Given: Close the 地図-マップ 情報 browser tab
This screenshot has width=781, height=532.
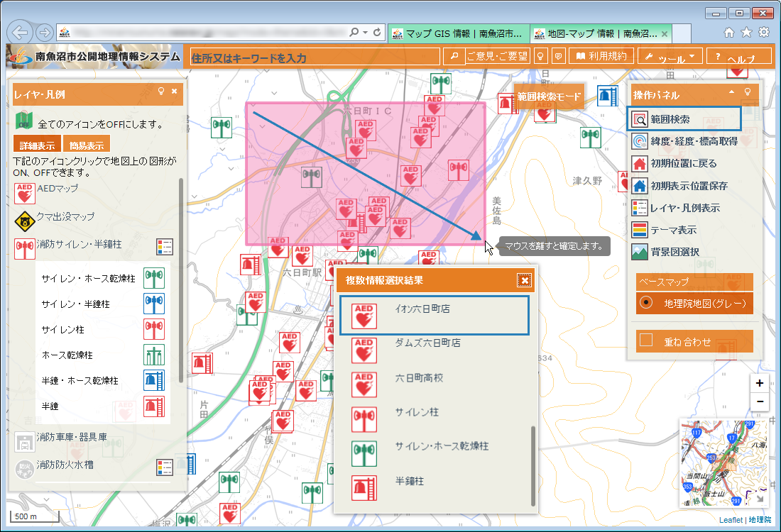Looking at the screenshot, I should 665,34.
